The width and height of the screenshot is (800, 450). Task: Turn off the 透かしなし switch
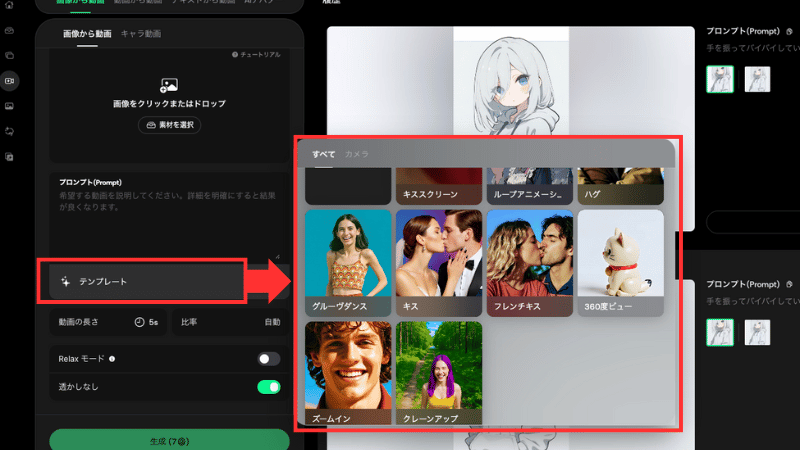click(x=268, y=387)
